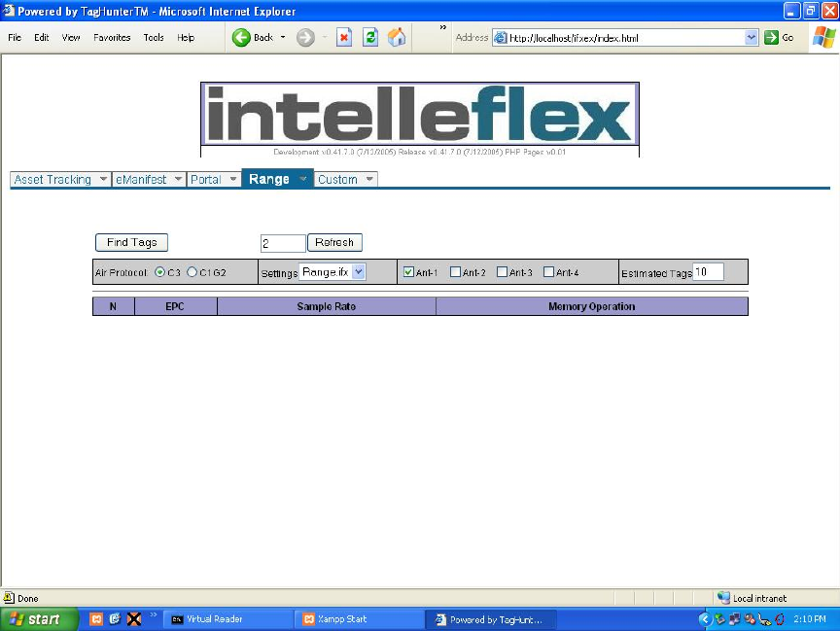Expand the Portal dropdown arrow
Screen dimensions: 840x631
(233, 180)
